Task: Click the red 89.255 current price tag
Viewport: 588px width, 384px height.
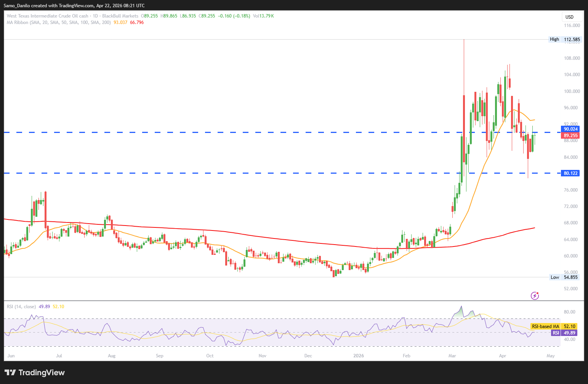Action: pos(570,136)
